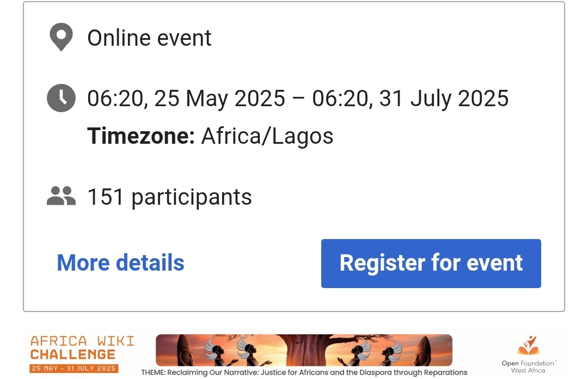Click the Online event label
Image resolution: width=588 pixels, height=379 pixels.
point(149,38)
